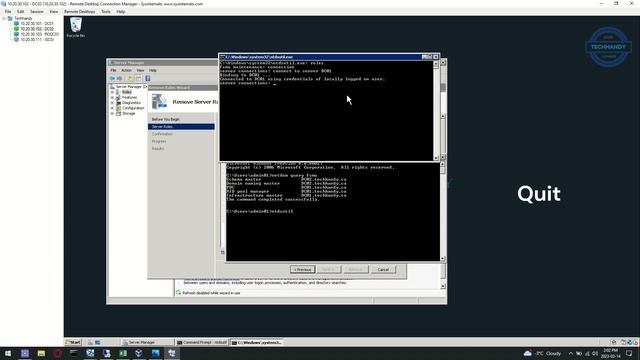Click the Previous button in the wizard
This screenshot has height=360, width=640.
[x=302, y=269]
